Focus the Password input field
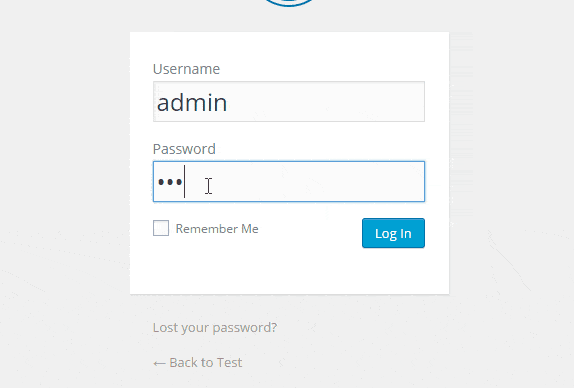The height and width of the screenshot is (388, 574). 289,182
